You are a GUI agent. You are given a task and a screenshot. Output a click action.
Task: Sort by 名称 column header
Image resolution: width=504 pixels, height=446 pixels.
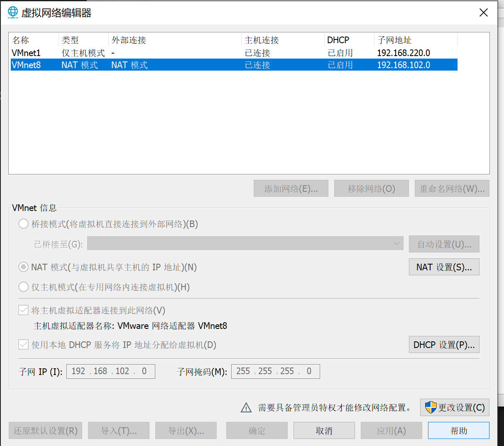click(34, 40)
